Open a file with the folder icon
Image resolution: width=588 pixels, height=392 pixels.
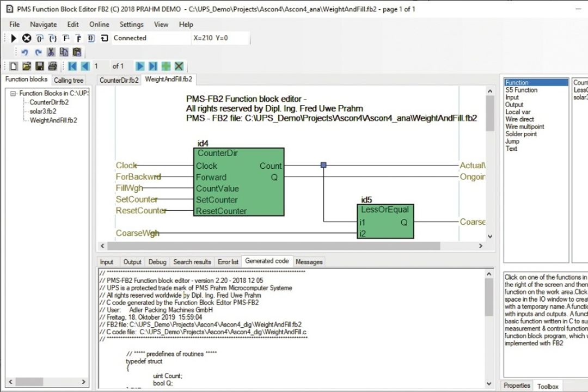[x=26, y=66]
